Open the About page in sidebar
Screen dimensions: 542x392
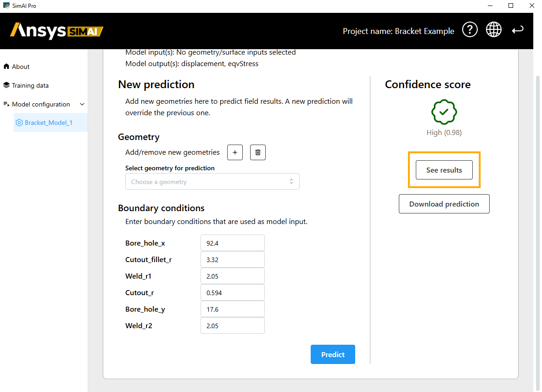(x=21, y=67)
